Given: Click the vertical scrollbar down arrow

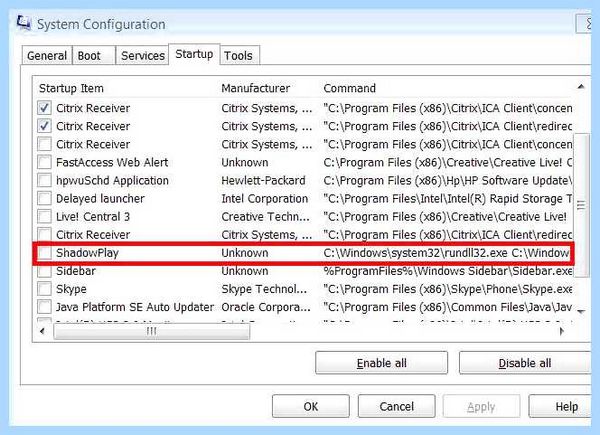Looking at the screenshot, I should (x=581, y=311).
